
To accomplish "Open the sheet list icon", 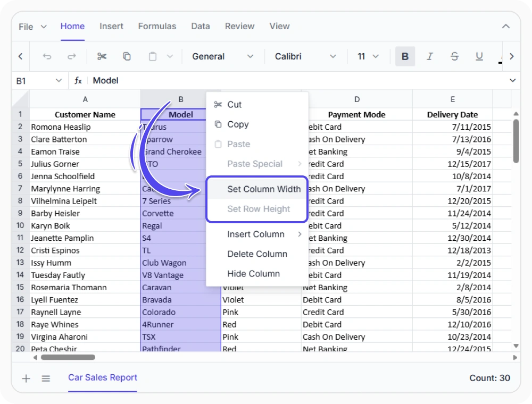I will [46, 378].
